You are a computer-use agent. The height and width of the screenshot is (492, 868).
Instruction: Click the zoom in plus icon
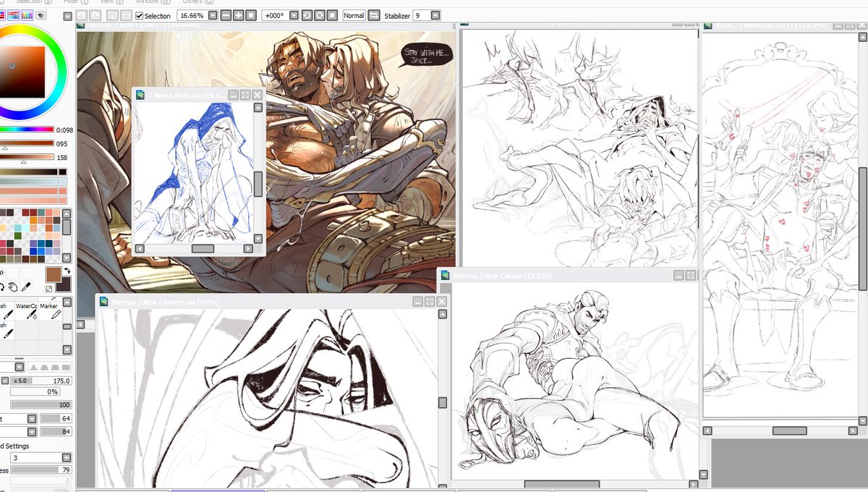pyautogui.click(x=239, y=15)
